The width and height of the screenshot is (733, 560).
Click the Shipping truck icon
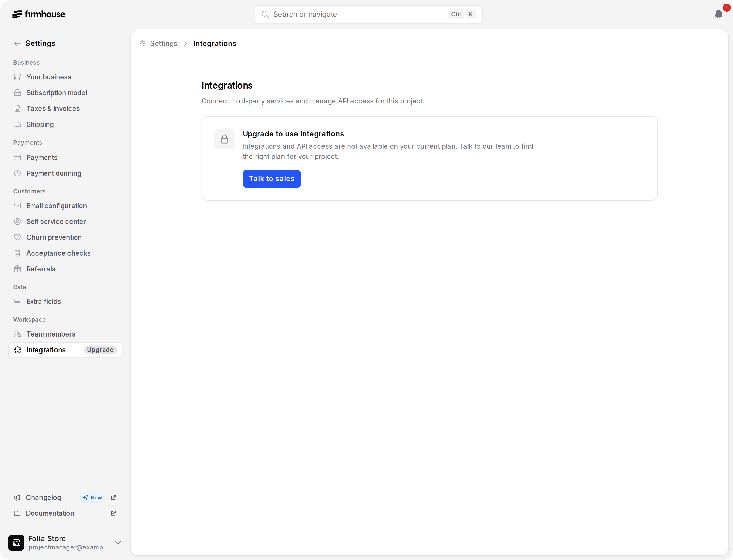(x=17, y=124)
